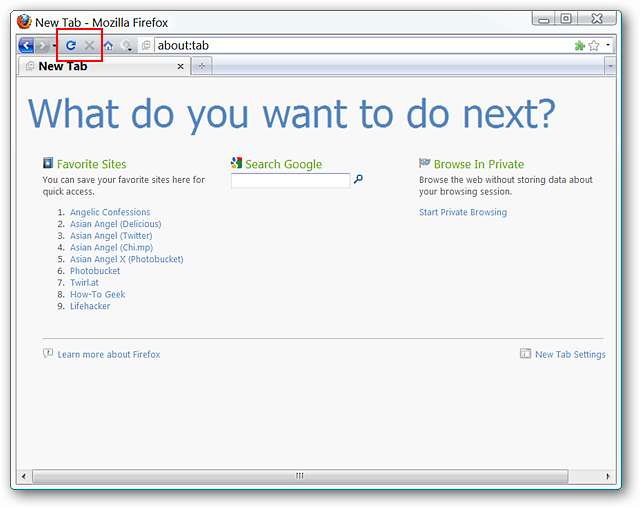Open New Tab Settings link

point(570,355)
